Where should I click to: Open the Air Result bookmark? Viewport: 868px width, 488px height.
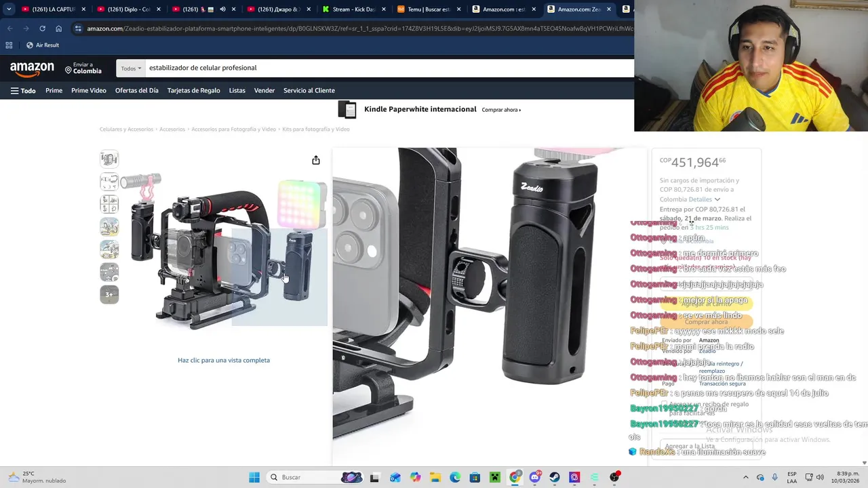coord(42,45)
